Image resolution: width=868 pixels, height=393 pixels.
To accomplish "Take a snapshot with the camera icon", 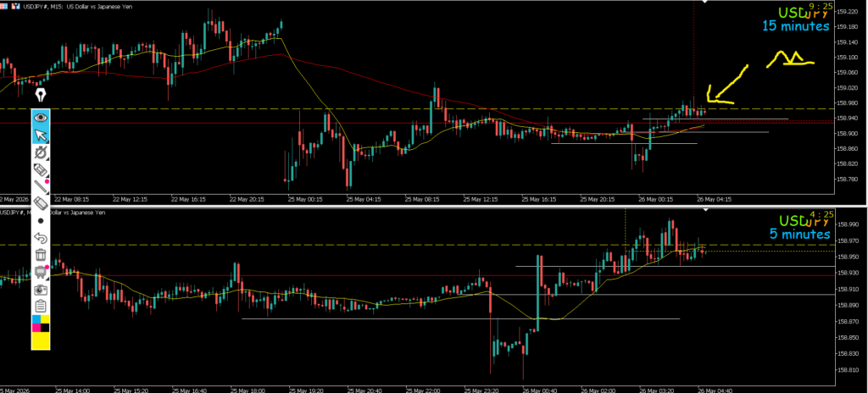I will (x=41, y=289).
